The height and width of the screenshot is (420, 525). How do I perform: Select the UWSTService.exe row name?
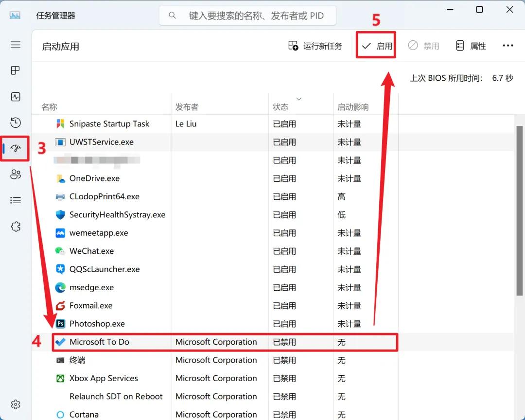(102, 142)
